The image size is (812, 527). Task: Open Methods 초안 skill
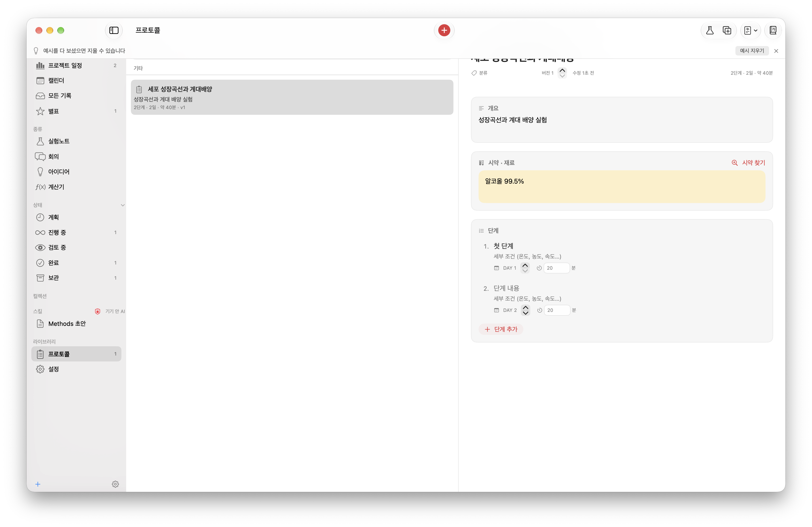coord(76,324)
